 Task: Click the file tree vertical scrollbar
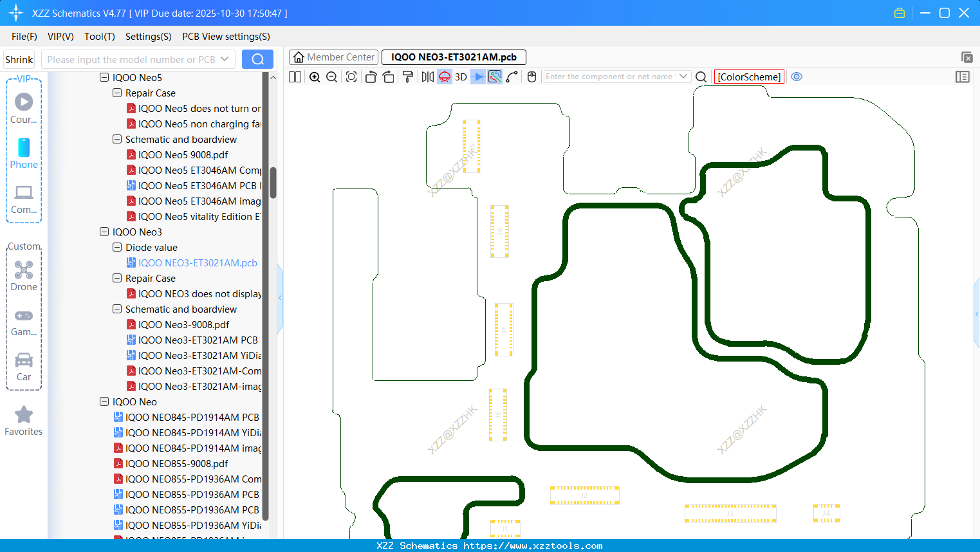tap(273, 183)
